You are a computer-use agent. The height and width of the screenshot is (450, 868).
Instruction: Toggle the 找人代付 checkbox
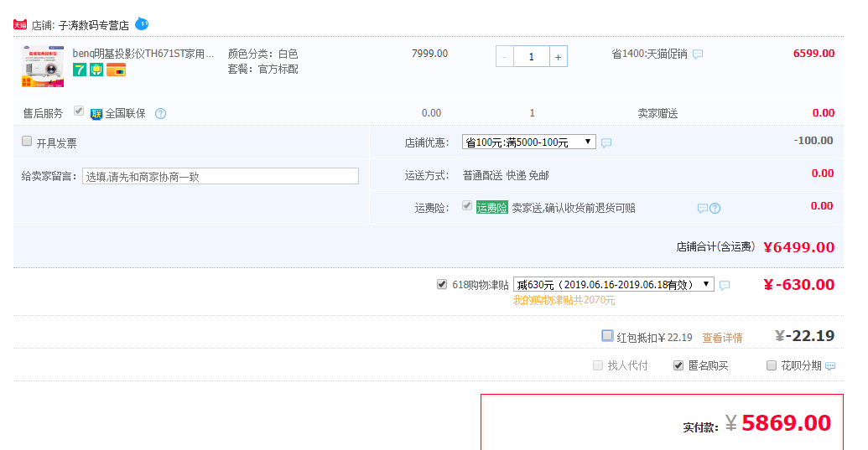(598, 365)
